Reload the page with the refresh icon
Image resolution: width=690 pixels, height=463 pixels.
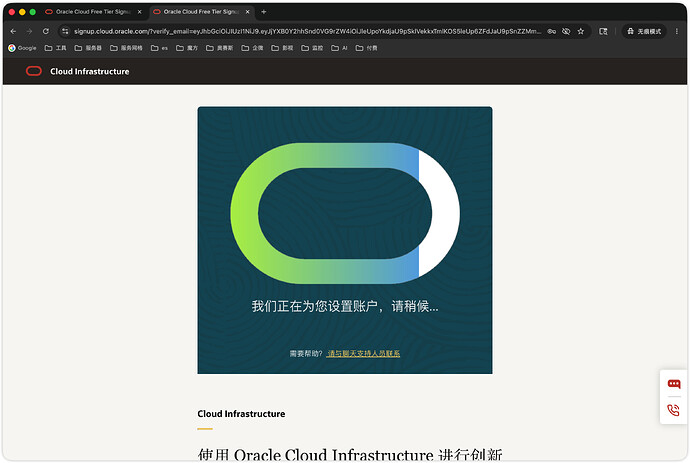pos(46,31)
